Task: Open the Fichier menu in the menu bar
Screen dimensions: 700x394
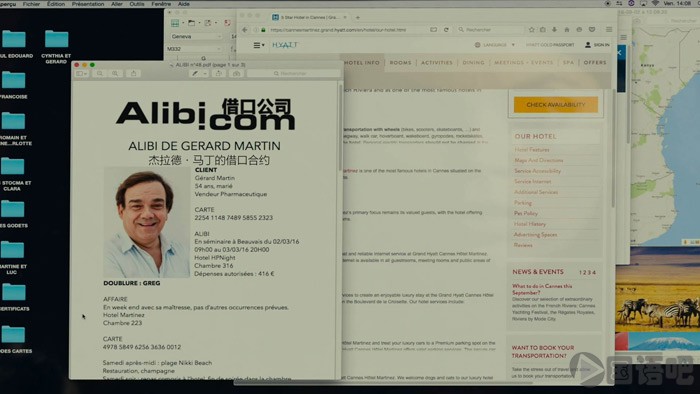Action: [x=31, y=4]
